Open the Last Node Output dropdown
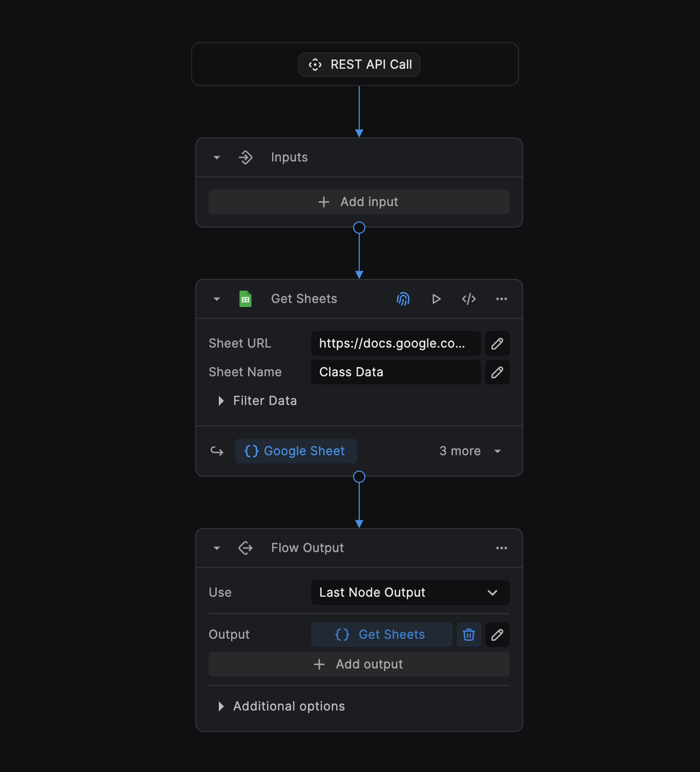The width and height of the screenshot is (700, 772). pyautogui.click(x=410, y=593)
